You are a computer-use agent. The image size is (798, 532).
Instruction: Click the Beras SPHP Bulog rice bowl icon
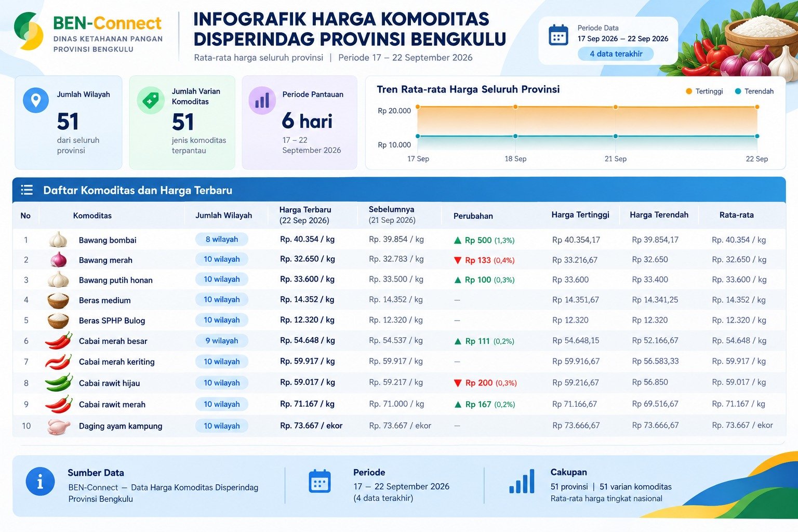point(58,320)
